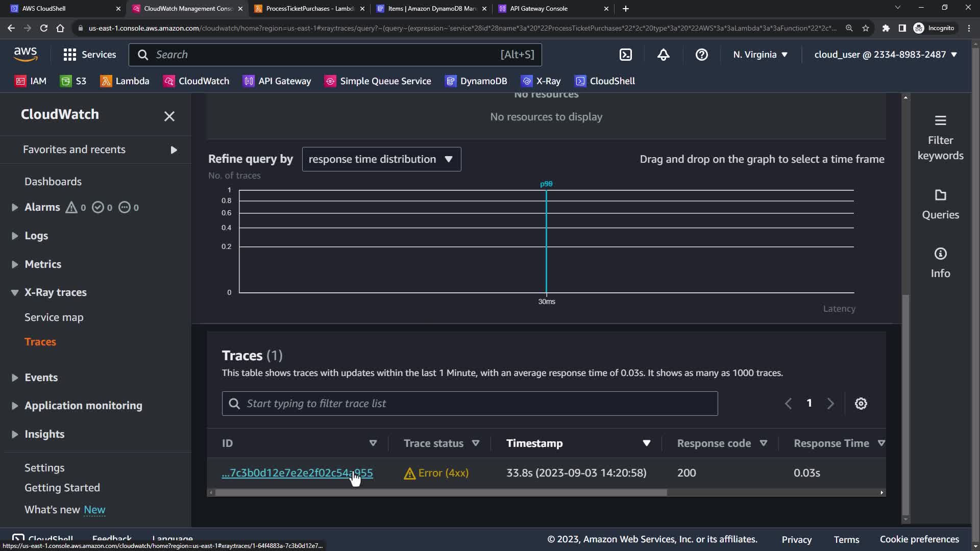Open the trace ID link ending 955
This screenshot has width=980, height=551.
[x=297, y=473]
